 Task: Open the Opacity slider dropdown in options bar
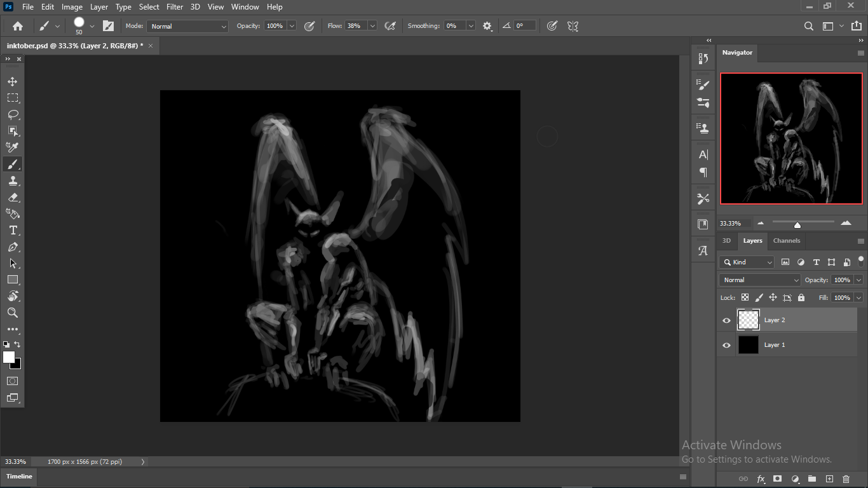point(292,26)
